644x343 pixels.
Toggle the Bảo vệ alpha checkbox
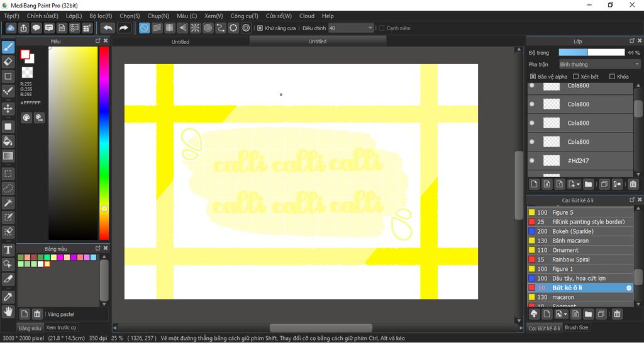533,77
